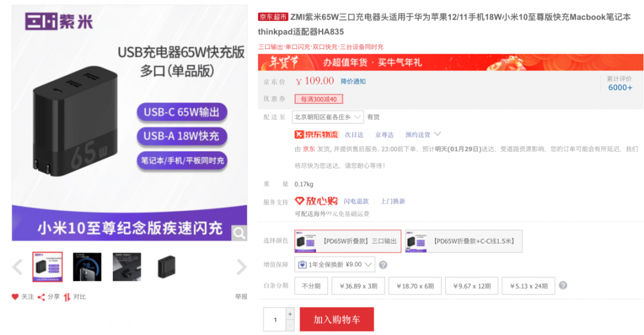Click the 次日达 delivery link
Screen dimensions: 644x335
(x=354, y=135)
